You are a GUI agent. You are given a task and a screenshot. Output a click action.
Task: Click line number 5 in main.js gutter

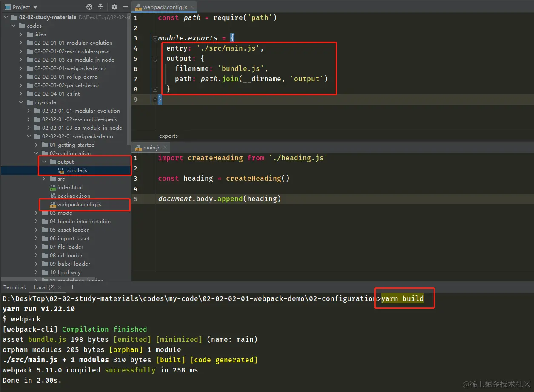[x=135, y=199]
